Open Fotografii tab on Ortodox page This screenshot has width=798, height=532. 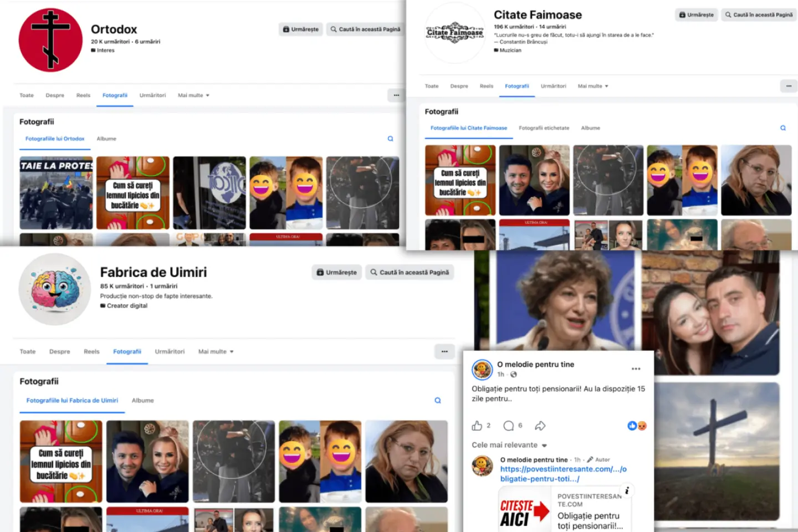pyautogui.click(x=115, y=95)
